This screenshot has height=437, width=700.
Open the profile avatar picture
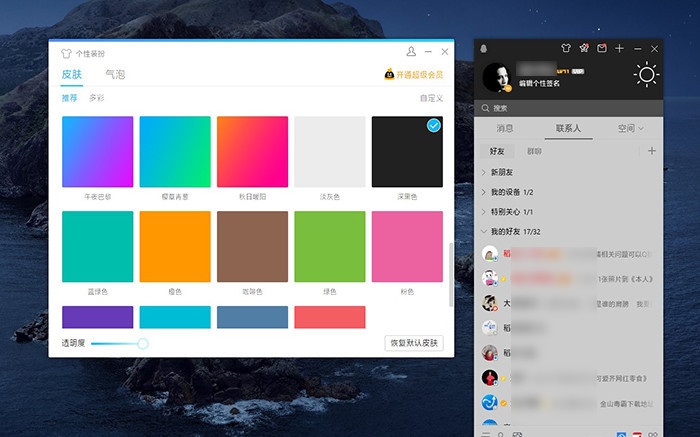click(x=498, y=78)
